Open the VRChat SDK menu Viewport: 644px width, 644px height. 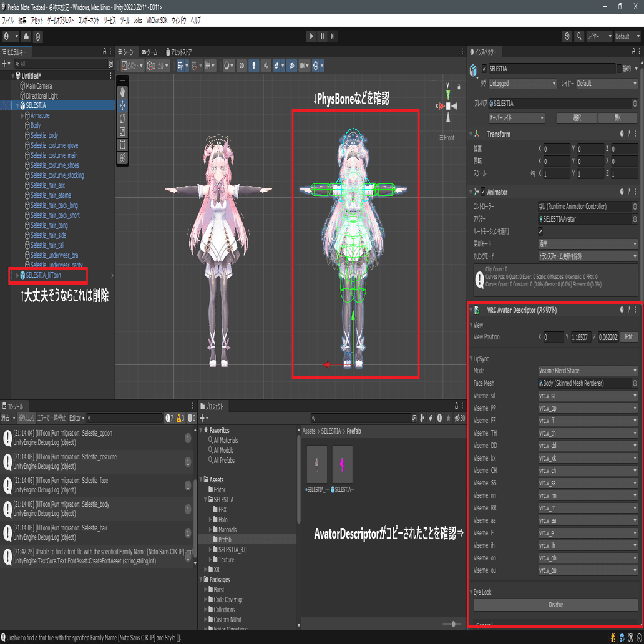click(157, 20)
